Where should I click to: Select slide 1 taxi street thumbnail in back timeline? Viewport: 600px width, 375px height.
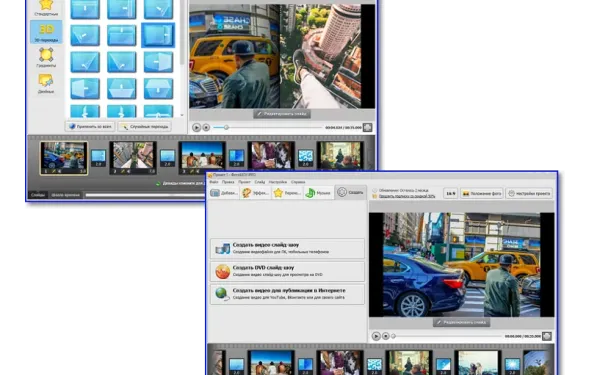(x=64, y=158)
